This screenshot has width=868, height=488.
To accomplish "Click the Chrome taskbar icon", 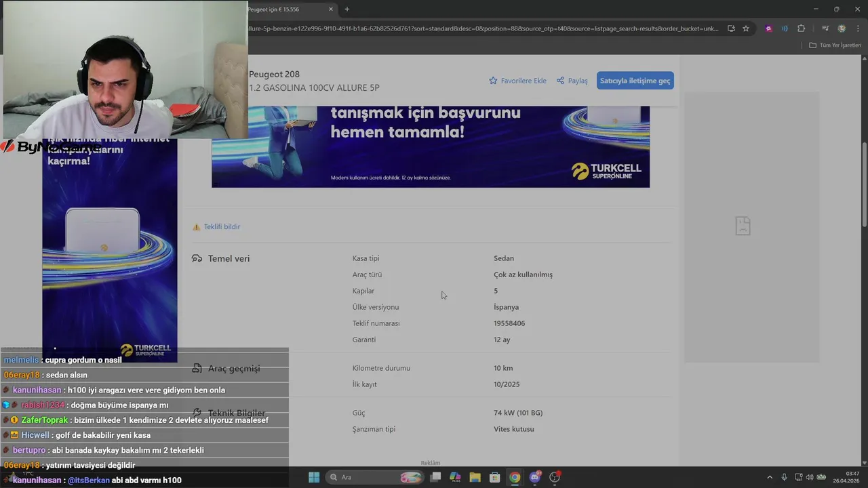I will point(515,477).
